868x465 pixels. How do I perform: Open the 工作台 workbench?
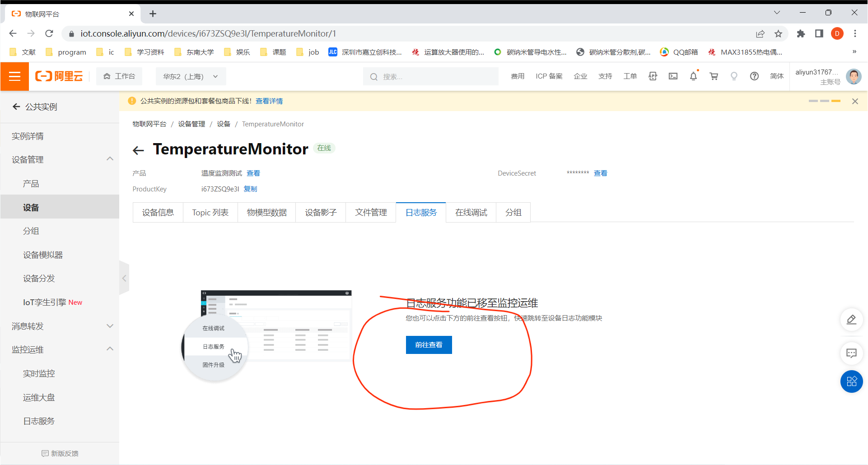click(x=119, y=76)
